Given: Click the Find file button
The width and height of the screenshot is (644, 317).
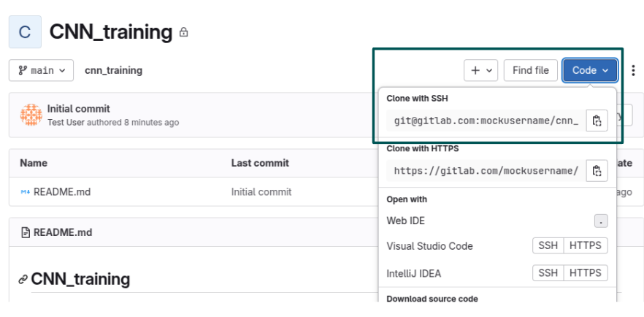Looking at the screenshot, I should [531, 70].
